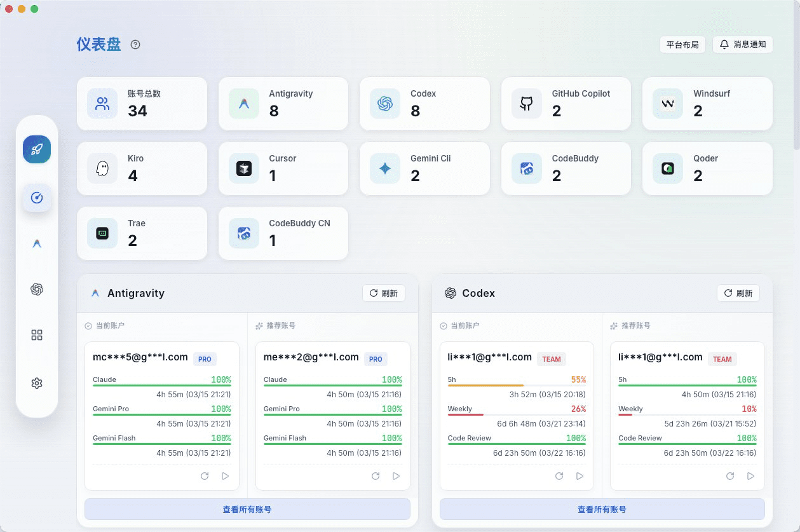
Task: Refresh the Codex 当前账户 card quota icon
Action: click(x=559, y=476)
